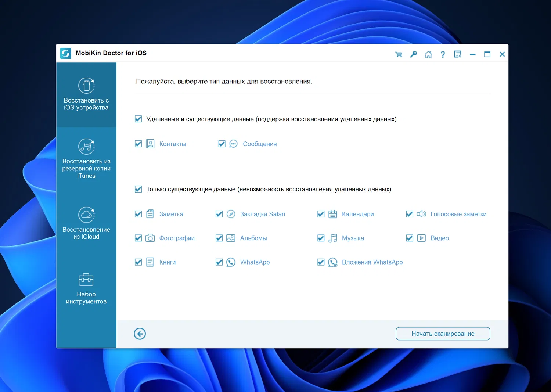Image resolution: width=551 pixels, height=392 pixels.
Task: Click the Книги book icon
Action: 150,262
